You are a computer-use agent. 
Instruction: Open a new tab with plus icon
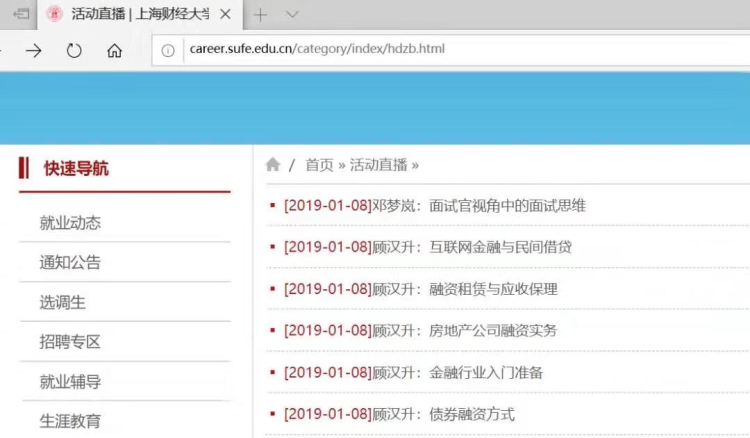pos(260,15)
